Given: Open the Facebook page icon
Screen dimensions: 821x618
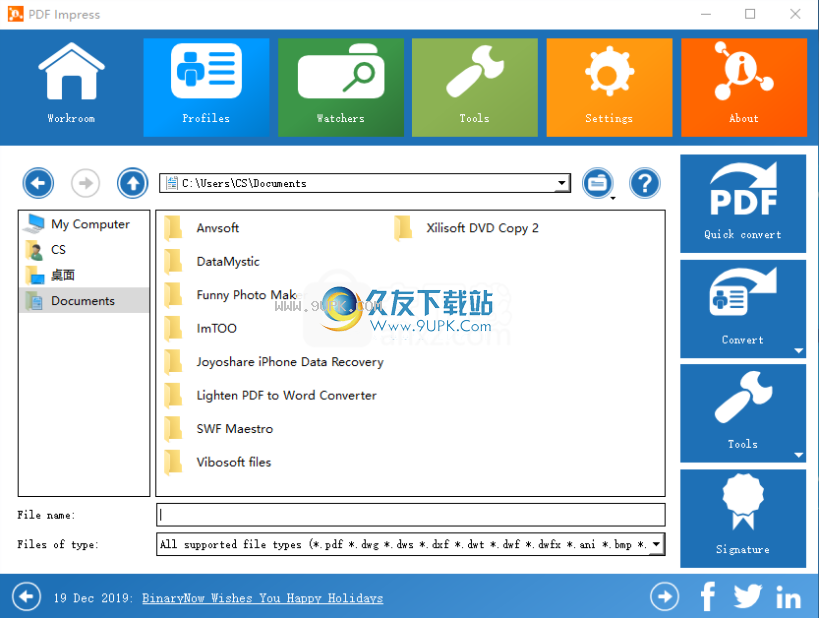Looking at the screenshot, I should (707, 597).
